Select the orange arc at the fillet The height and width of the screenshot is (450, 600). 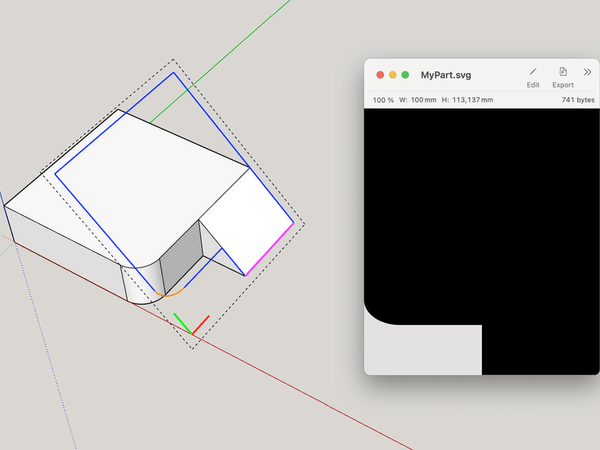point(170,295)
